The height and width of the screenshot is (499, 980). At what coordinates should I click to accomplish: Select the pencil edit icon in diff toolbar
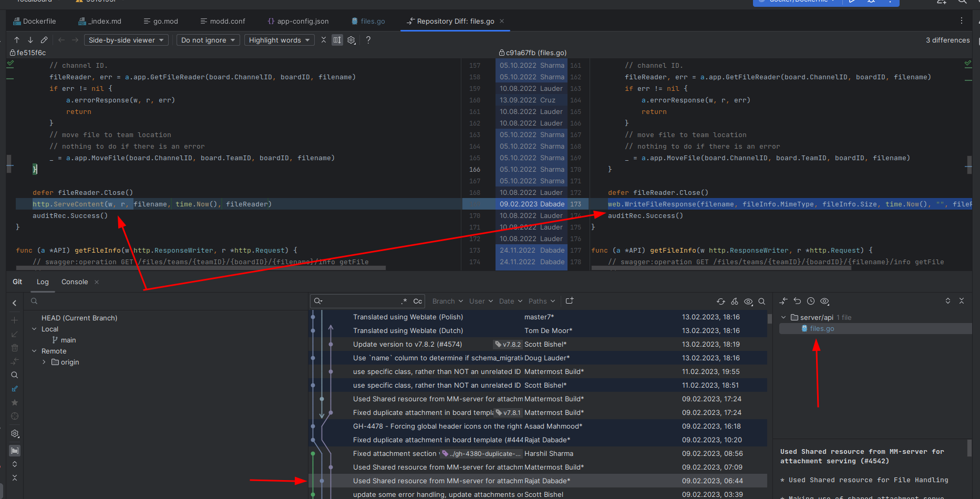click(44, 40)
